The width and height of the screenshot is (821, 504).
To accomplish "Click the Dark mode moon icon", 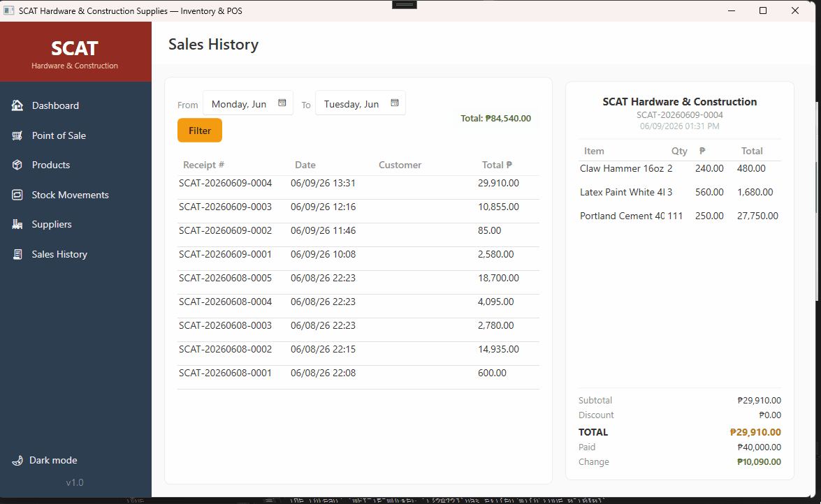I will click(17, 461).
